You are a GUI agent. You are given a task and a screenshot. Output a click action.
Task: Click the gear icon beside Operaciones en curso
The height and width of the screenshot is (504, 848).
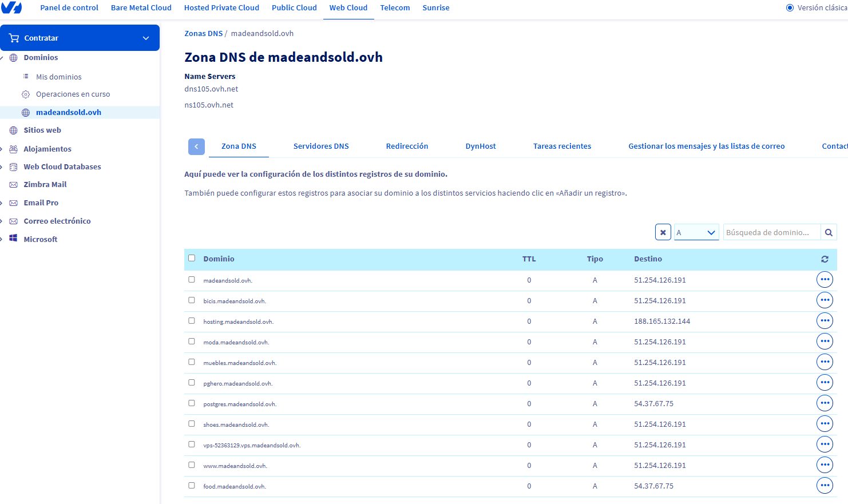pyautogui.click(x=26, y=94)
